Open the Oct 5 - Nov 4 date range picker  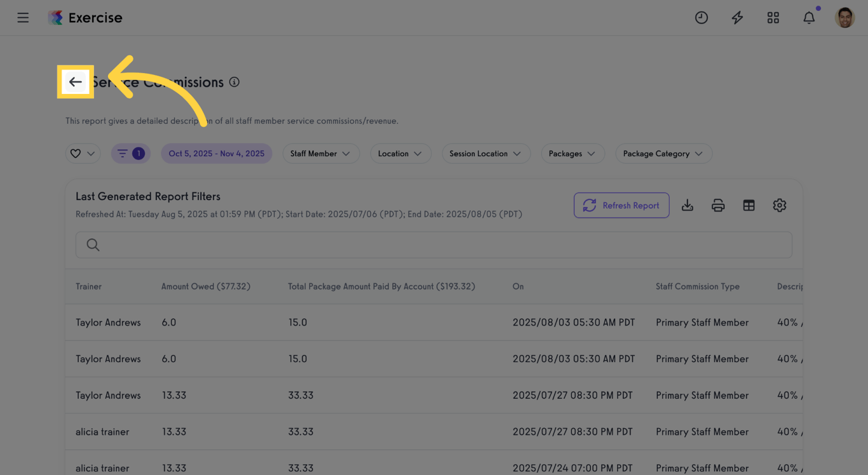point(216,153)
